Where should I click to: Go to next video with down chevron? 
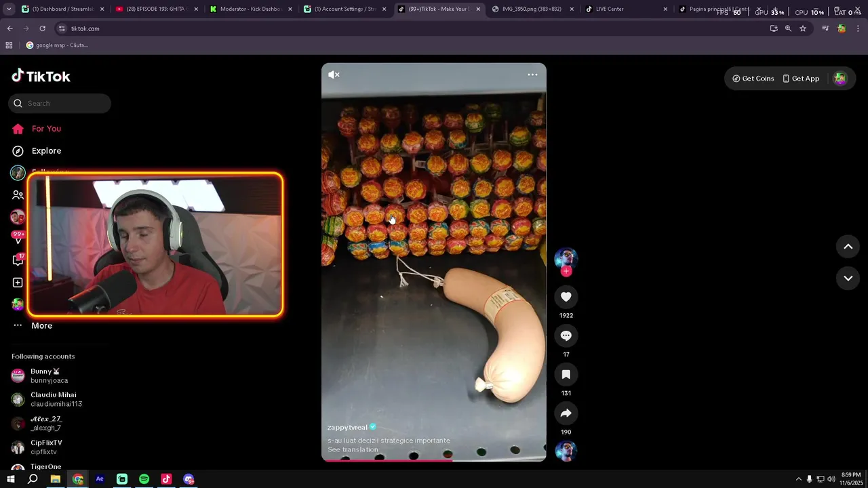848,278
